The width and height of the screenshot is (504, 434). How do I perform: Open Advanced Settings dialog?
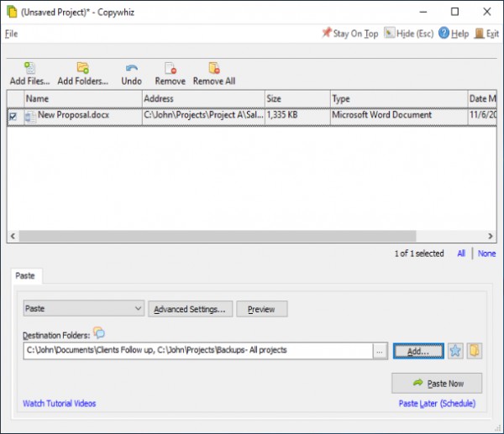pyautogui.click(x=190, y=309)
